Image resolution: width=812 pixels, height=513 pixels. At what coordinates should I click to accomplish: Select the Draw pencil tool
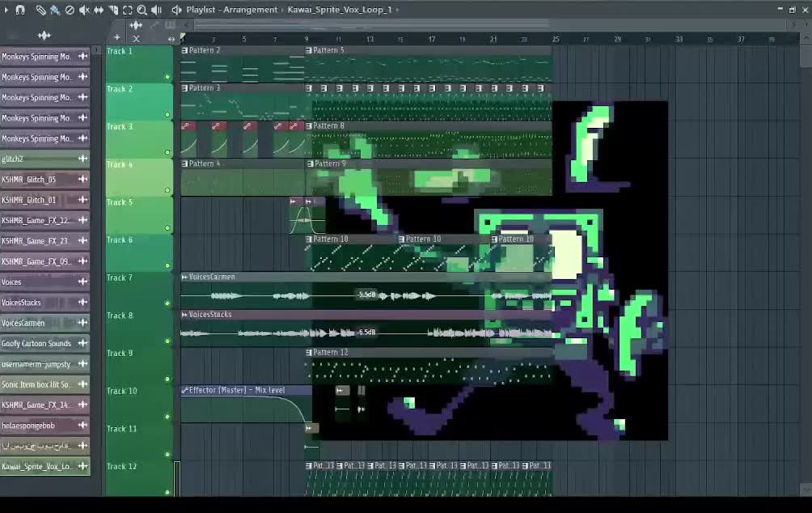click(40, 10)
